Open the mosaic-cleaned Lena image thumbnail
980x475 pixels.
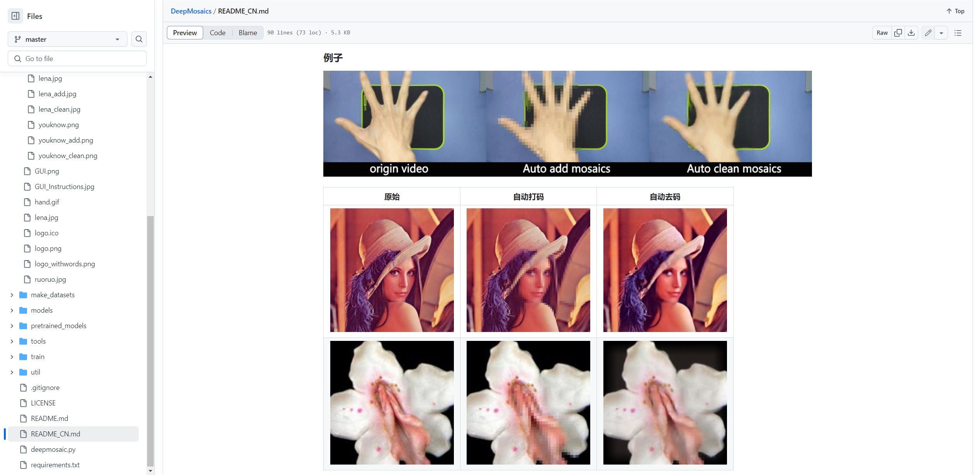click(x=665, y=270)
